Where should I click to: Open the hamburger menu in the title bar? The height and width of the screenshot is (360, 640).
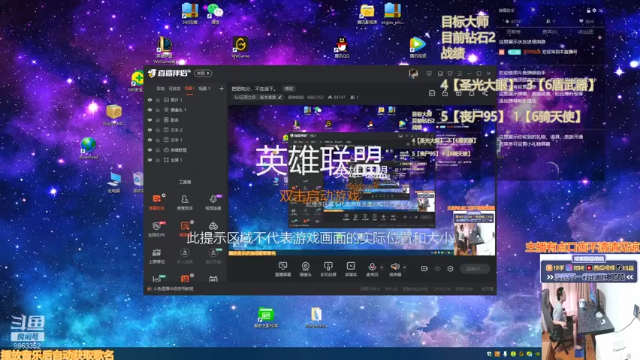(x=460, y=73)
